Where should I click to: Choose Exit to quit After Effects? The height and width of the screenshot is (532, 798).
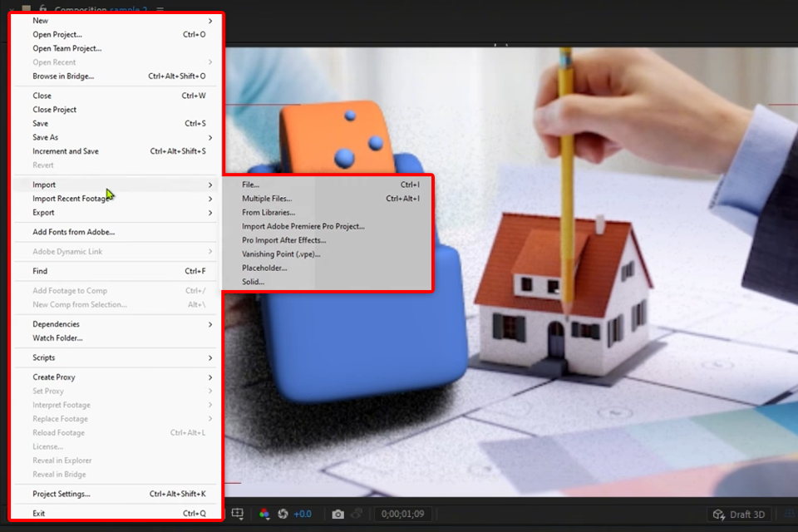116,513
